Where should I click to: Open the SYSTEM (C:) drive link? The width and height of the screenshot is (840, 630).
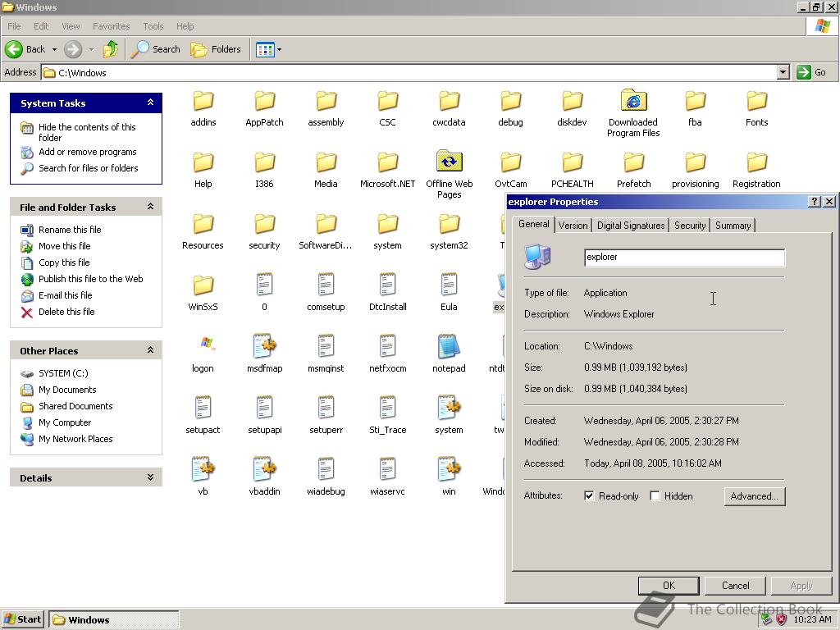[63, 373]
